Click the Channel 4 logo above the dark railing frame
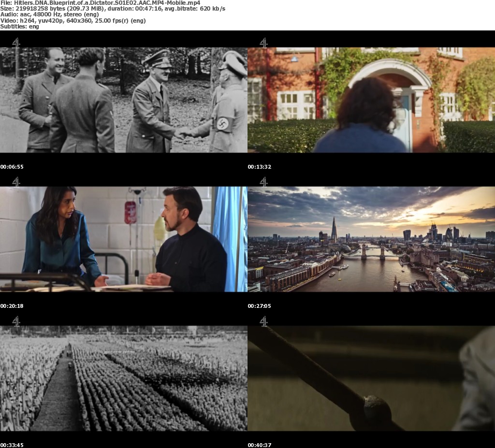This screenshot has width=495, height=448. click(263, 321)
